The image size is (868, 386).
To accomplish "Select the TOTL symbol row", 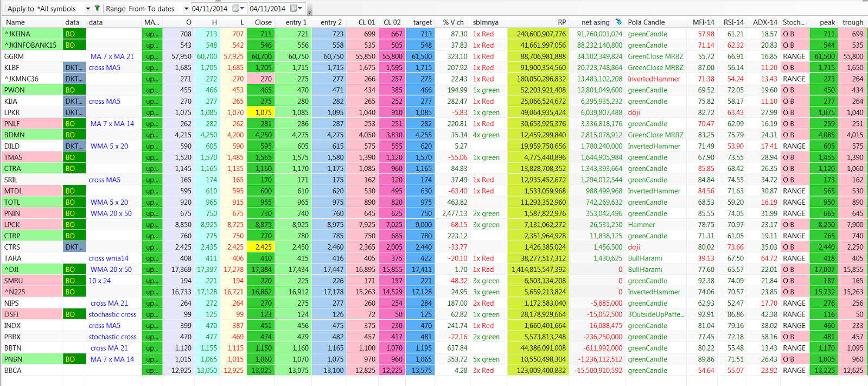I will click(x=32, y=202).
